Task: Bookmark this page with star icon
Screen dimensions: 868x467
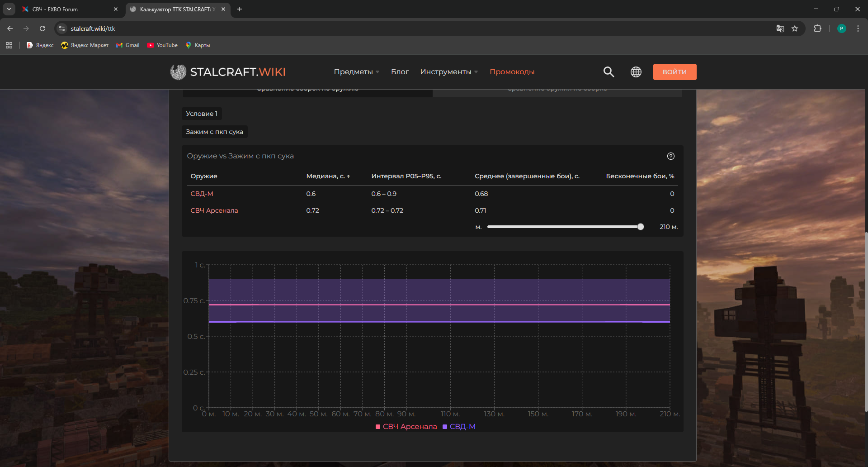Action: point(795,29)
